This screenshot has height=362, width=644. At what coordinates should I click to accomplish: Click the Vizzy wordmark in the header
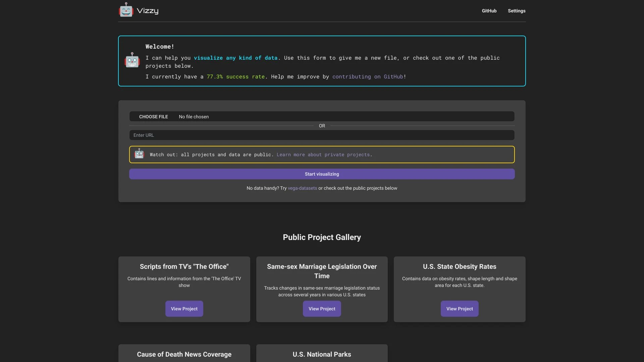[148, 10]
